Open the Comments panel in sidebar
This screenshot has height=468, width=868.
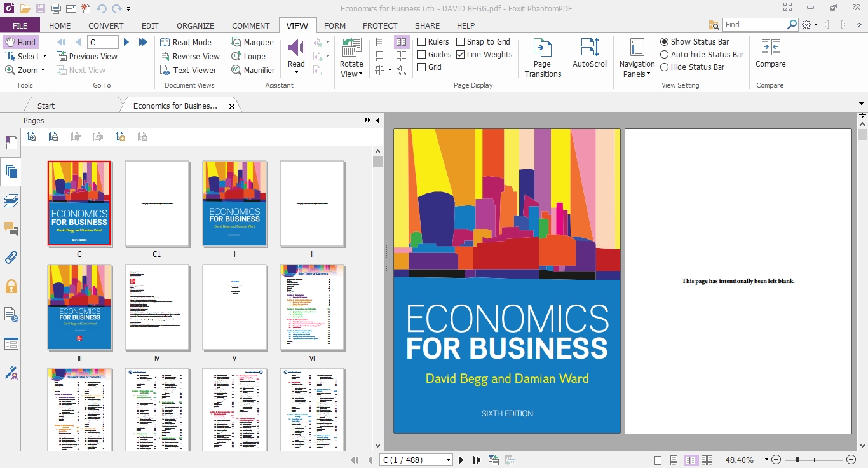tap(11, 228)
